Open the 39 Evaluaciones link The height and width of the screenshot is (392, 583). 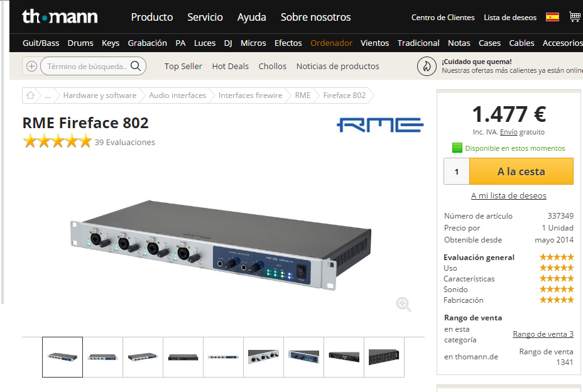click(x=124, y=142)
